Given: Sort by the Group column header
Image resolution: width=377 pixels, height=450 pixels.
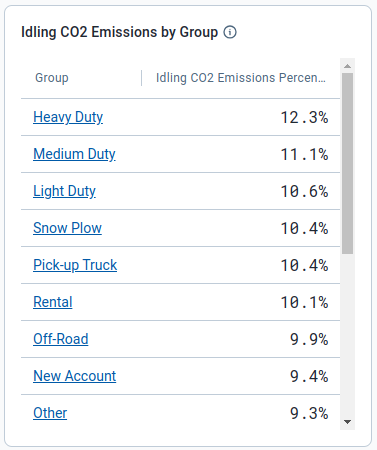Looking at the screenshot, I should point(52,78).
